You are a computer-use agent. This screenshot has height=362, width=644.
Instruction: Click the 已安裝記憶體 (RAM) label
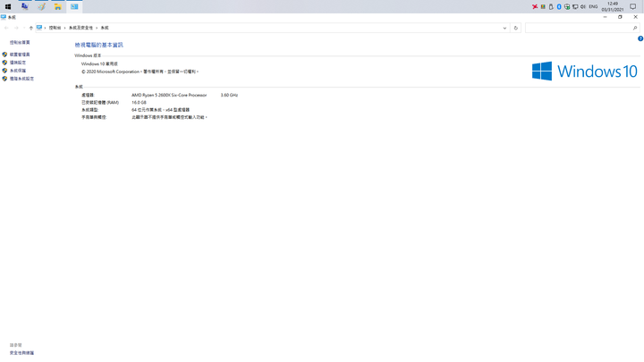[x=100, y=102]
